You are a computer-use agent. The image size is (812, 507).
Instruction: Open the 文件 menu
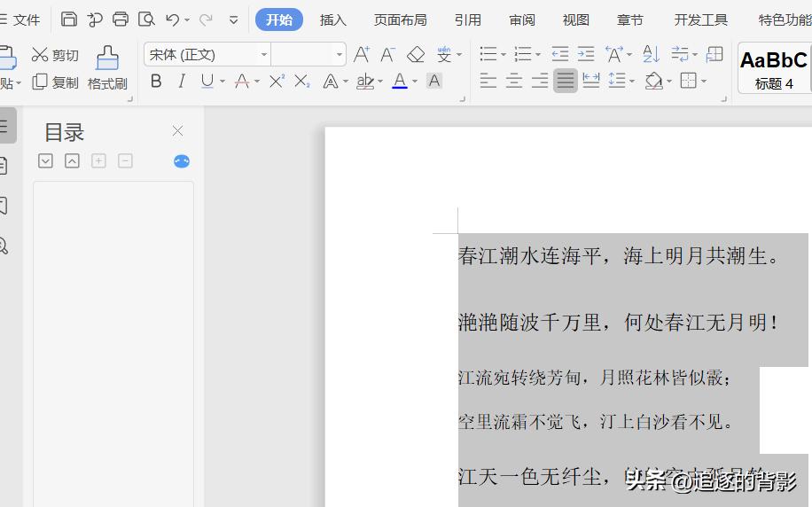(26, 20)
